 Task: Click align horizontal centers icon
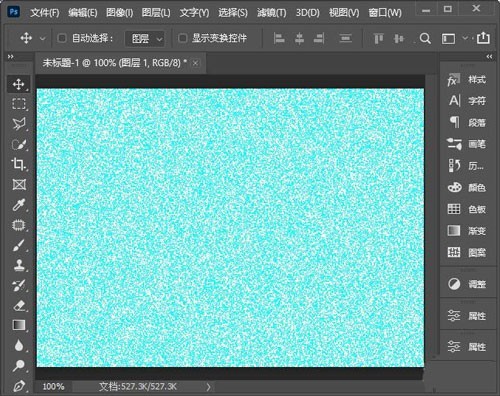pyautogui.click(x=299, y=38)
